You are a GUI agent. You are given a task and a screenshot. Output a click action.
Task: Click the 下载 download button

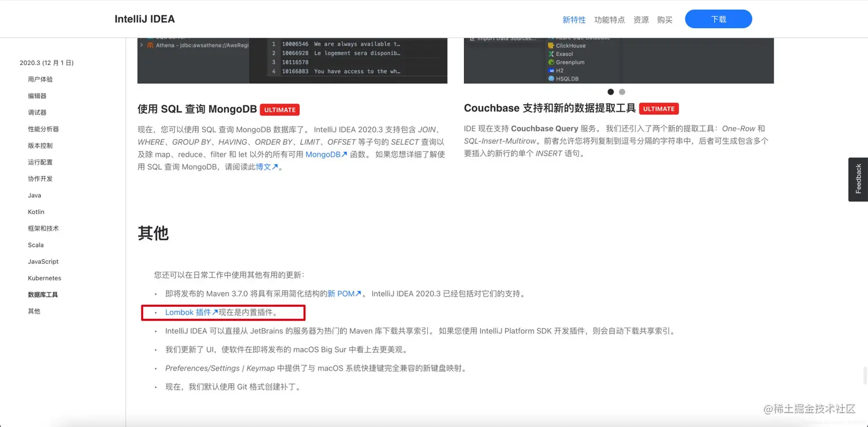pyautogui.click(x=718, y=19)
